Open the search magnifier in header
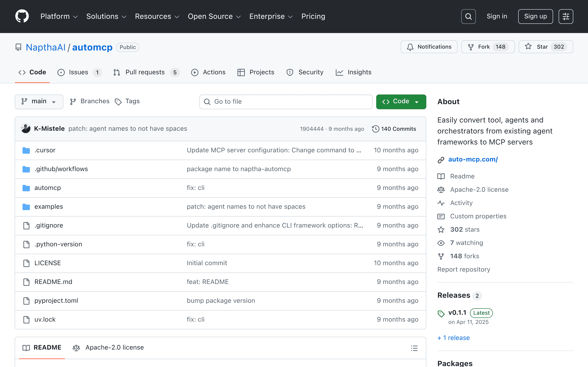Viewport: 588px width, 367px height. click(468, 17)
